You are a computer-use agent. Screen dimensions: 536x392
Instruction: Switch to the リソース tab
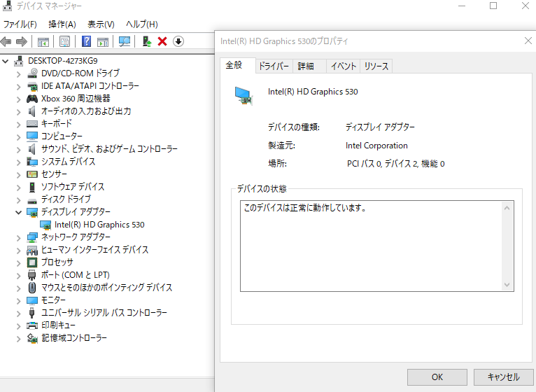(x=376, y=66)
